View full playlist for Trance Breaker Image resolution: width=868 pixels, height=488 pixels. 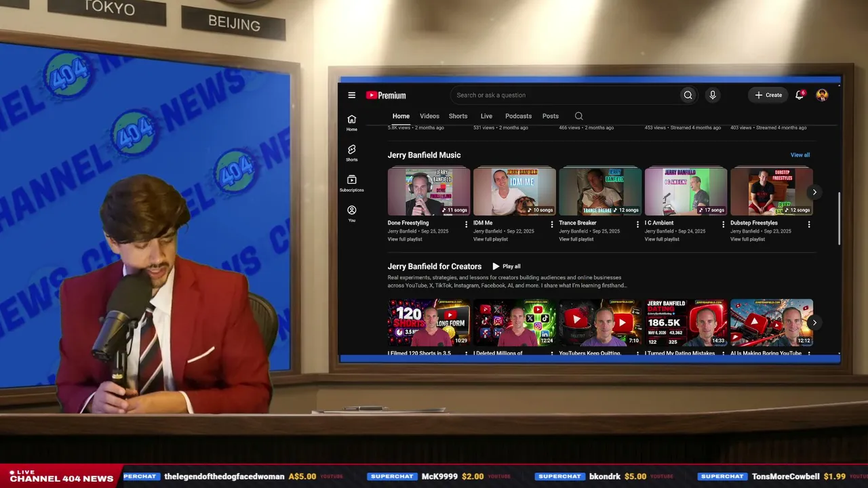pyautogui.click(x=576, y=239)
